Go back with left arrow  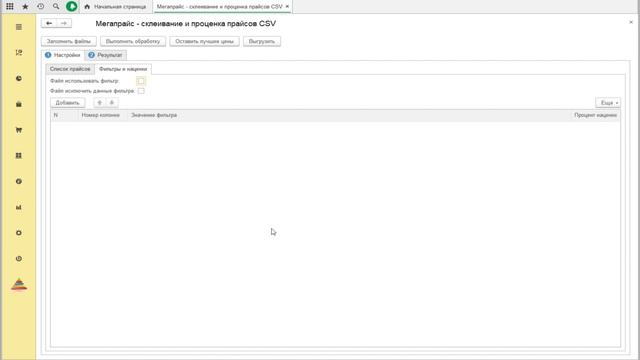point(49,23)
